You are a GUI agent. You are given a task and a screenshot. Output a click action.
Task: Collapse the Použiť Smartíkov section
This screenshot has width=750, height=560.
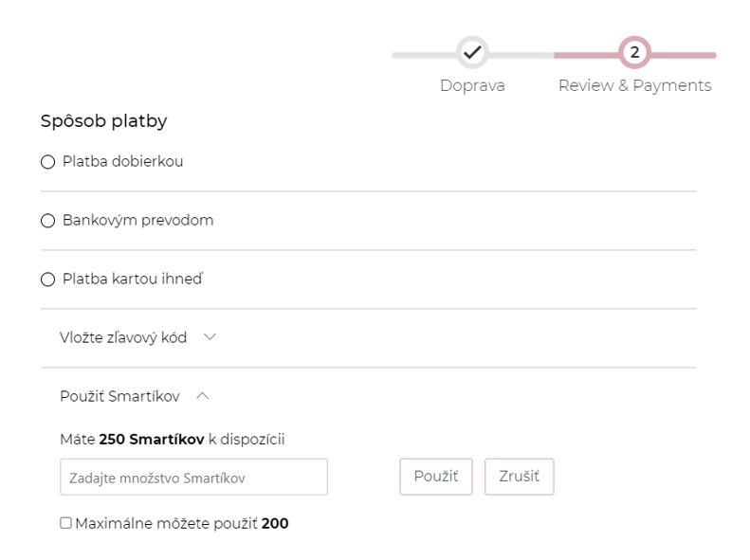(x=135, y=396)
